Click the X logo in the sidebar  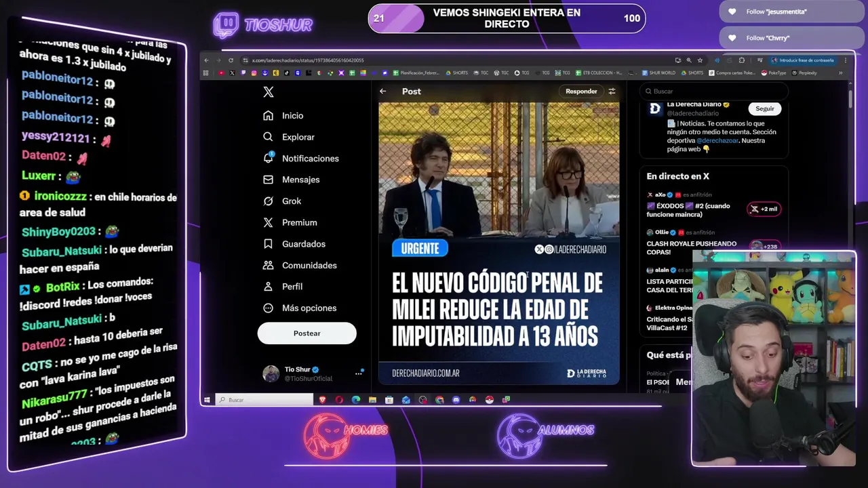(269, 92)
